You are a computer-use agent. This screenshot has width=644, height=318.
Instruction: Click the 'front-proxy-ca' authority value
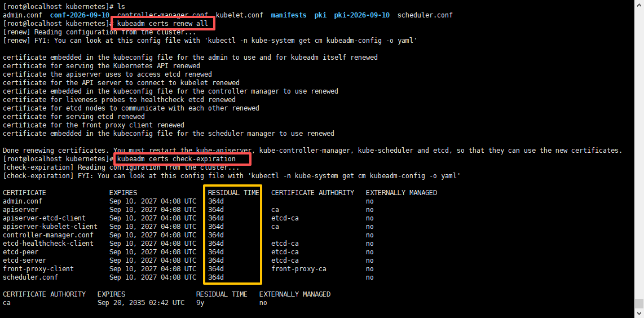click(x=298, y=269)
